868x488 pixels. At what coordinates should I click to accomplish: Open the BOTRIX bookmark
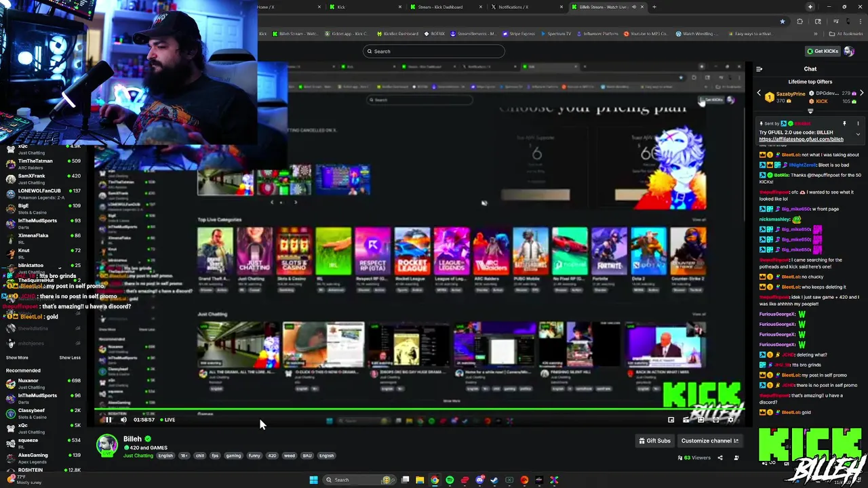434,33
